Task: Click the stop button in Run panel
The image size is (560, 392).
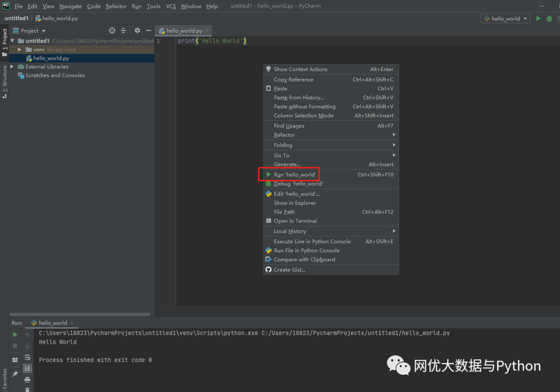Action: click(15, 345)
